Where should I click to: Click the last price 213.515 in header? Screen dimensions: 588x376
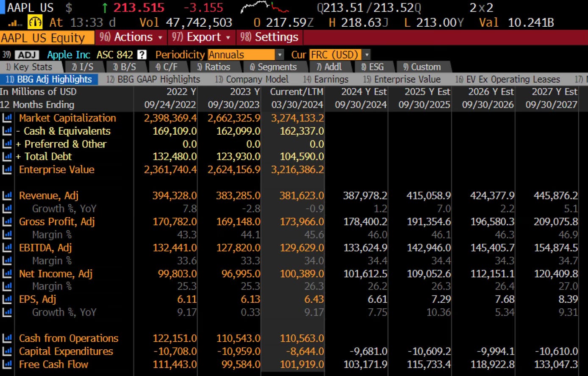click(x=139, y=8)
